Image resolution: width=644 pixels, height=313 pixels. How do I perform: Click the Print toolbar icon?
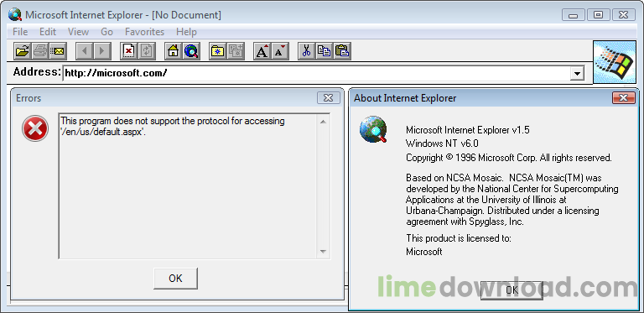40,51
